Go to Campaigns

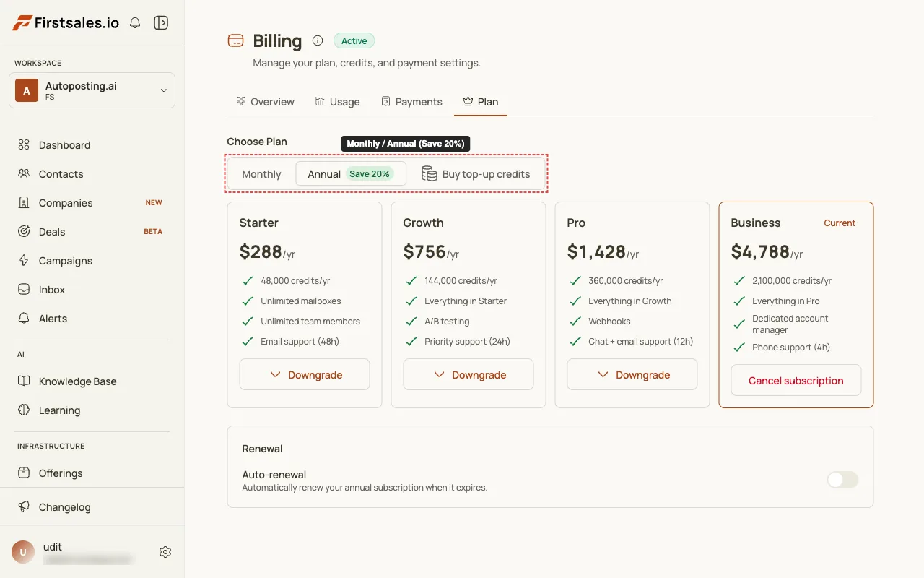(92, 261)
